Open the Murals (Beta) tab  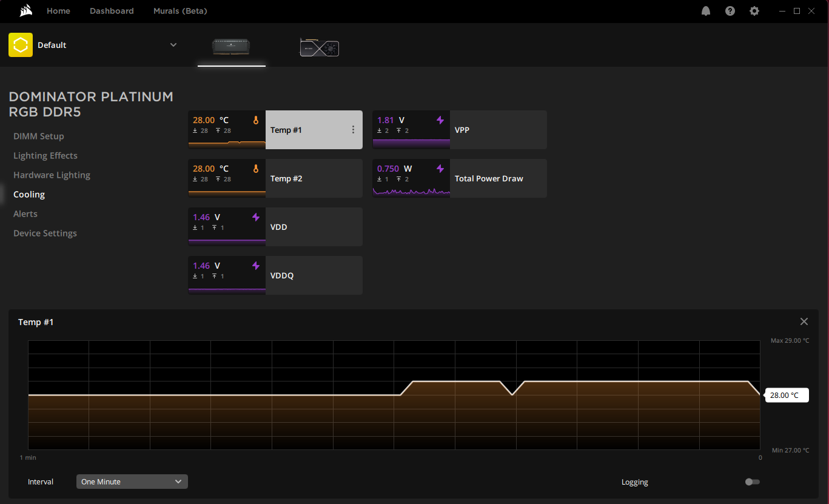[x=180, y=11]
